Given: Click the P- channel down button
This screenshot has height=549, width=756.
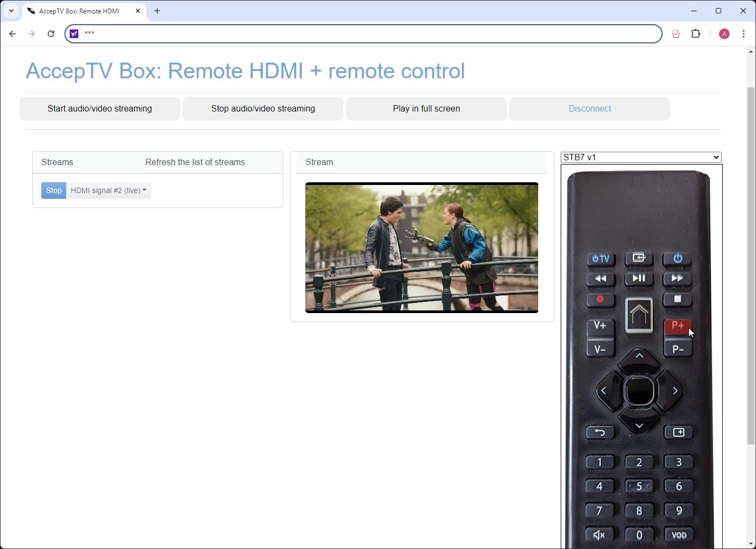Looking at the screenshot, I should click(678, 349).
